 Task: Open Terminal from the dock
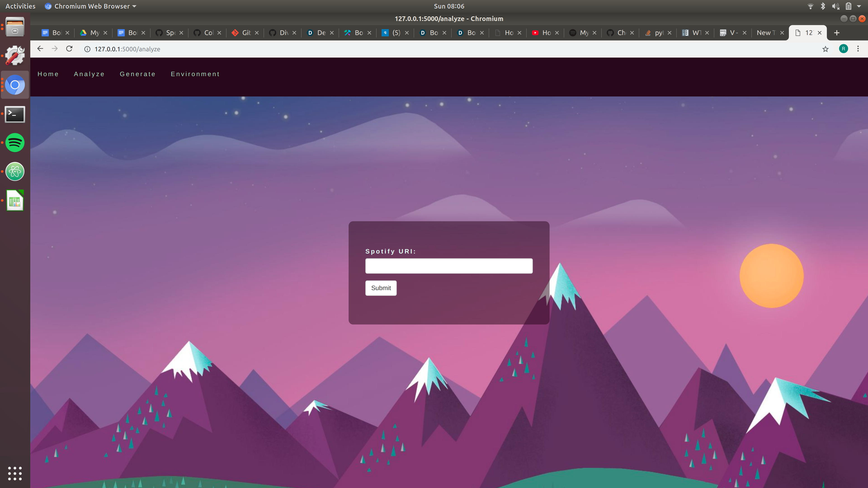(x=15, y=115)
